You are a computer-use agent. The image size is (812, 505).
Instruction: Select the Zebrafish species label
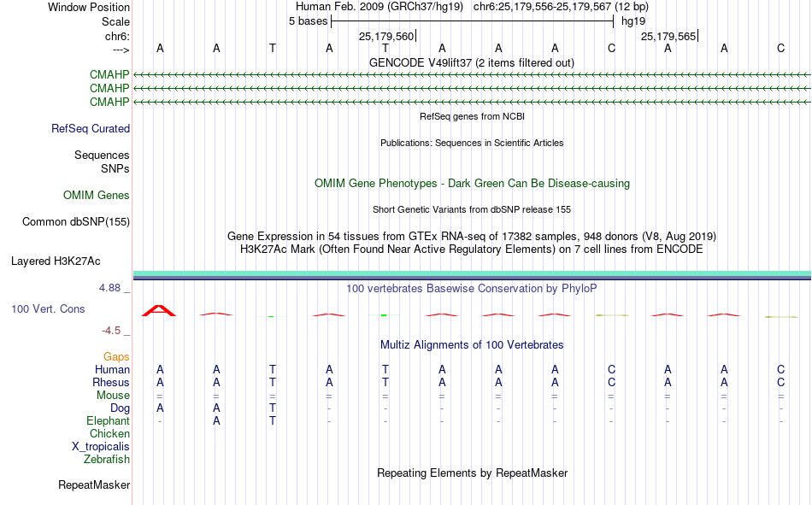[x=107, y=460]
